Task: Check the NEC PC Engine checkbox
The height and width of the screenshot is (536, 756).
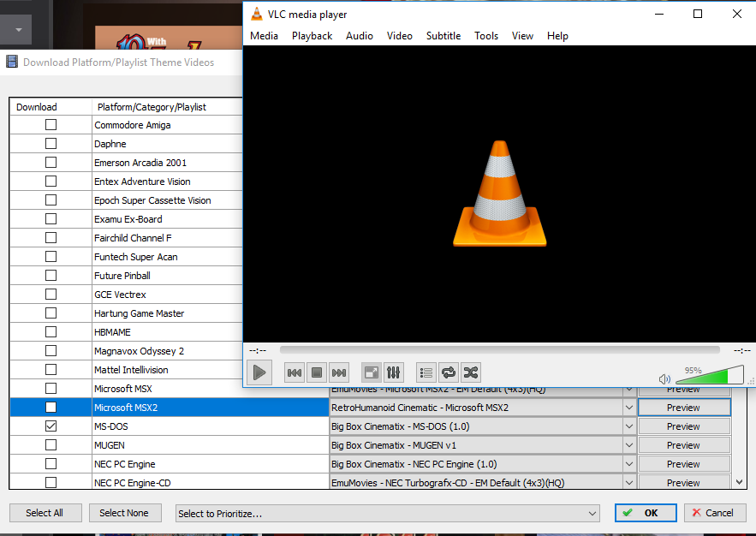Action: tap(51, 464)
